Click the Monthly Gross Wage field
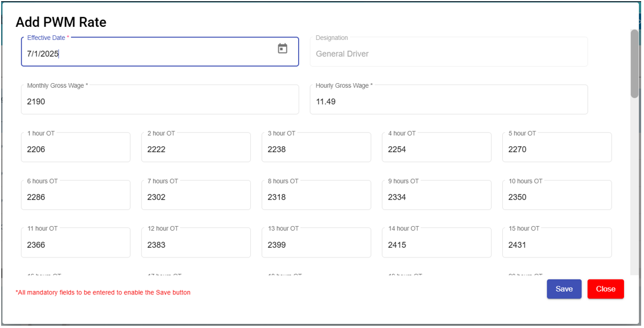 coord(159,101)
